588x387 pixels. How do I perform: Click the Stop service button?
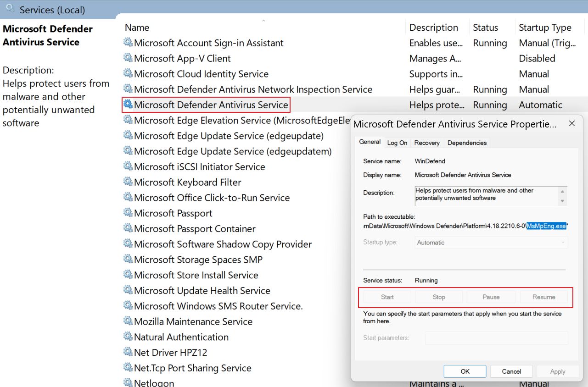coord(439,297)
